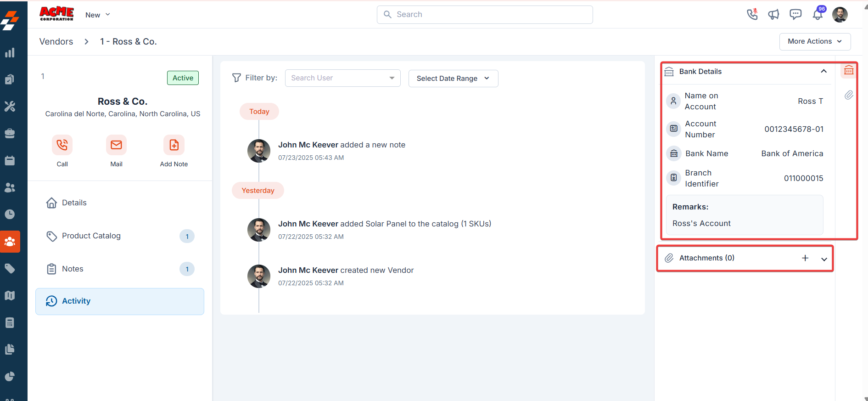Click the Vendors breadcrumb link
The width and height of the screenshot is (868, 401).
pyautogui.click(x=56, y=42)
